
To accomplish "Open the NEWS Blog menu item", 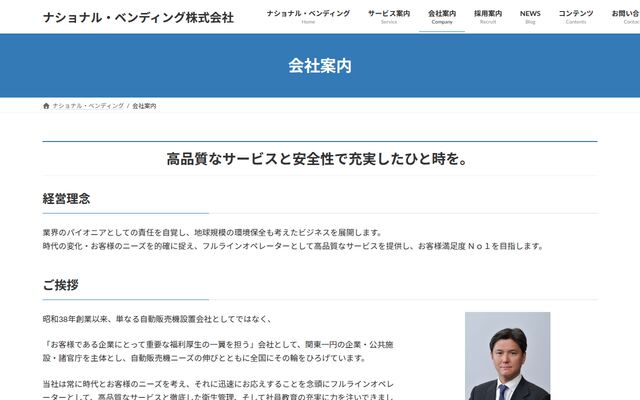I will point(530,17).
